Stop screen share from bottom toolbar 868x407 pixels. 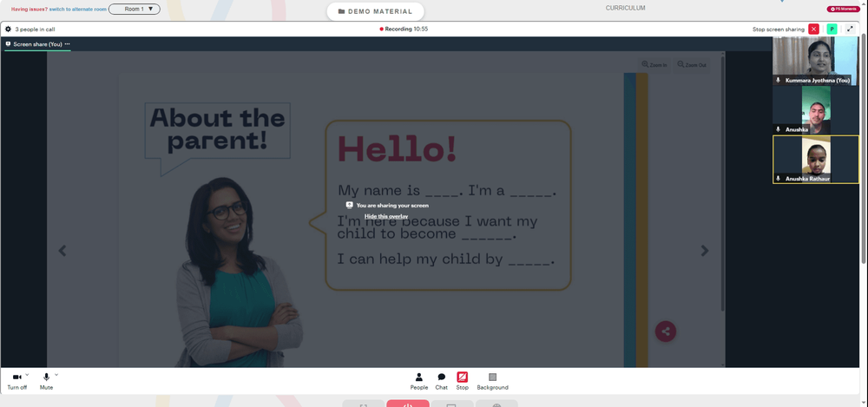click(x=463, y=381)
